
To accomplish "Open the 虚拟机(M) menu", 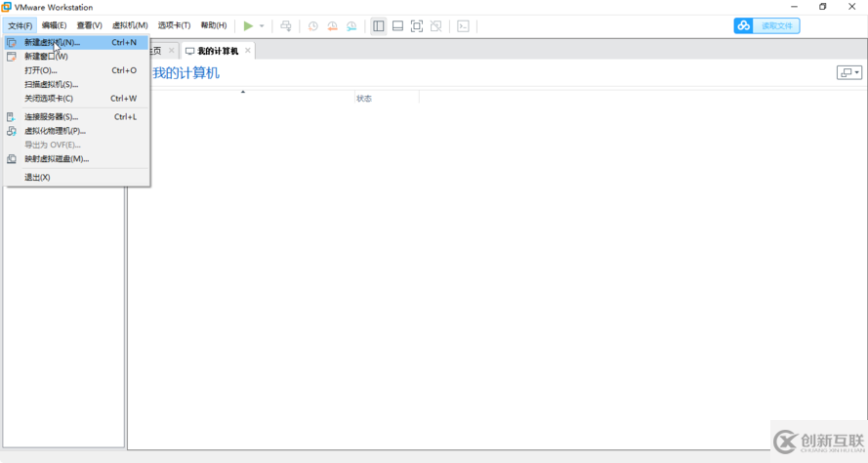I will click(130, 25).
